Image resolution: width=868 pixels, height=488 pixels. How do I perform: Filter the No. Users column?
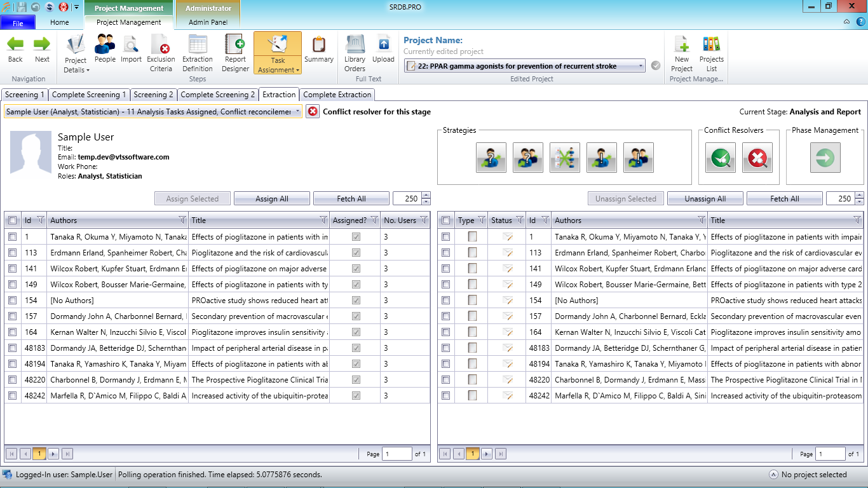click(424, 220)
